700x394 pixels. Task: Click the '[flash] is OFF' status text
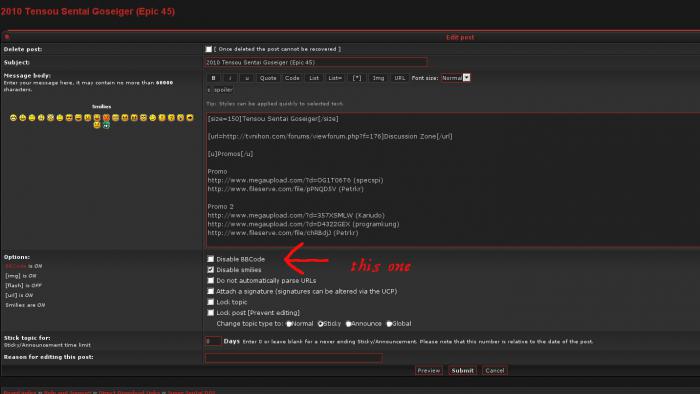click(x=23, y=286)
